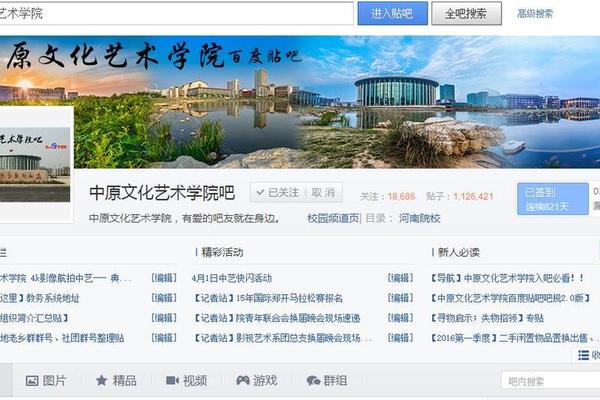Viewport: 600px width, 400px height.
Task: Click the 关注：18,686 follower count
Action: coord(387,196)
